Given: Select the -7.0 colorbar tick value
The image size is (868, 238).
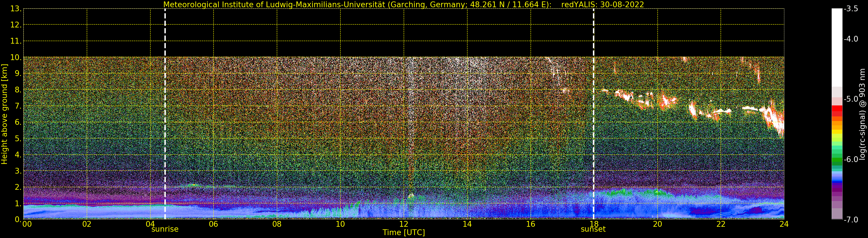Looking at the screenshot, I should (x=851, y=220).
